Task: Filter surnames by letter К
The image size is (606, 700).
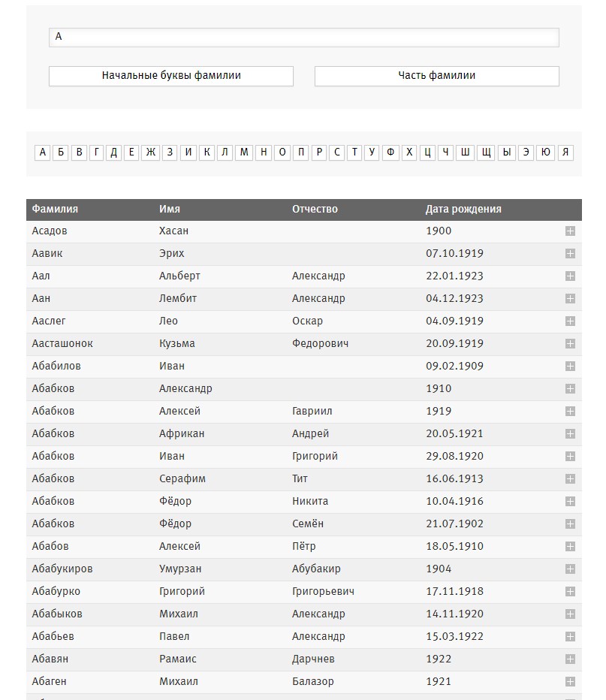Action: pos(207,152)
